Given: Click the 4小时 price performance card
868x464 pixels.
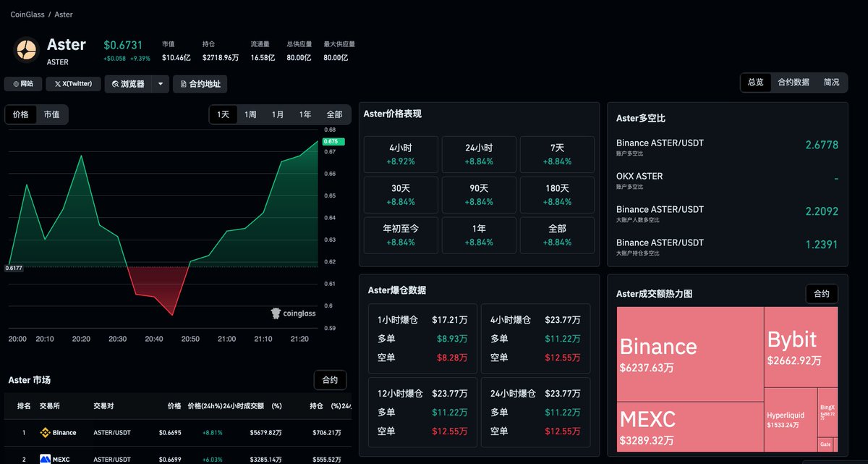Looking at the screenshot, I should coord(401,154).
